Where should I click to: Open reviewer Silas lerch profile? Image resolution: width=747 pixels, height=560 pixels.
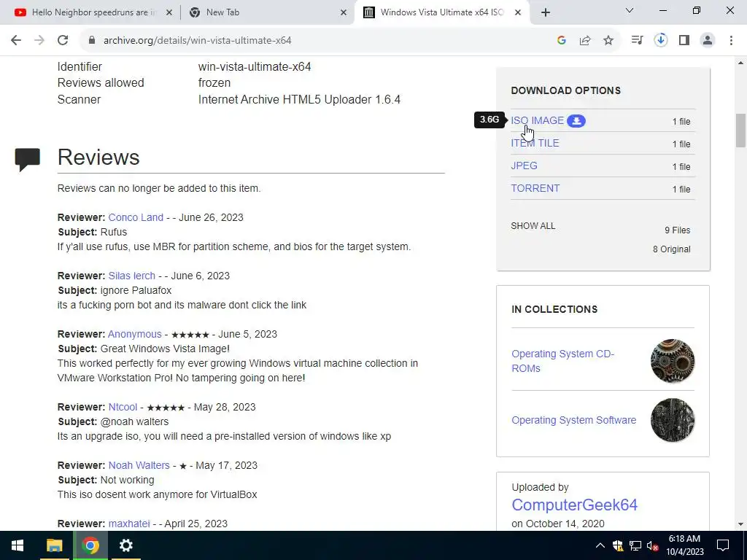point(132,276)
